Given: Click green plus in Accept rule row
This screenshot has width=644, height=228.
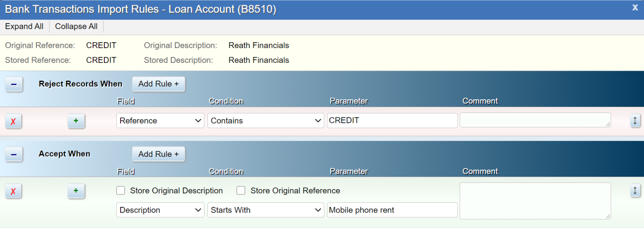Looking at the screenshot, I should 76,191.
